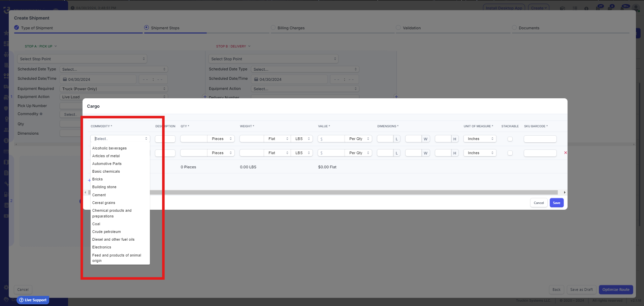Click the page vertical scrollbar at right edge

tap(639, 154)
